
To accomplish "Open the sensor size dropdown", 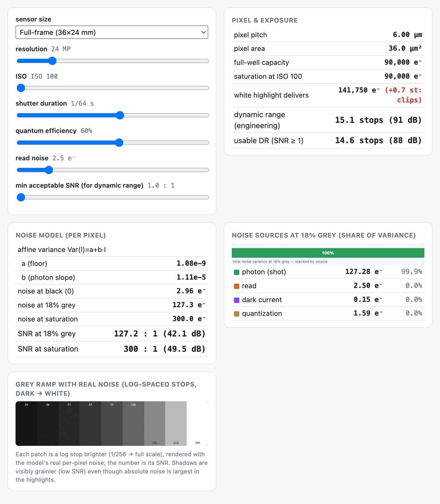I will point(112,32).
